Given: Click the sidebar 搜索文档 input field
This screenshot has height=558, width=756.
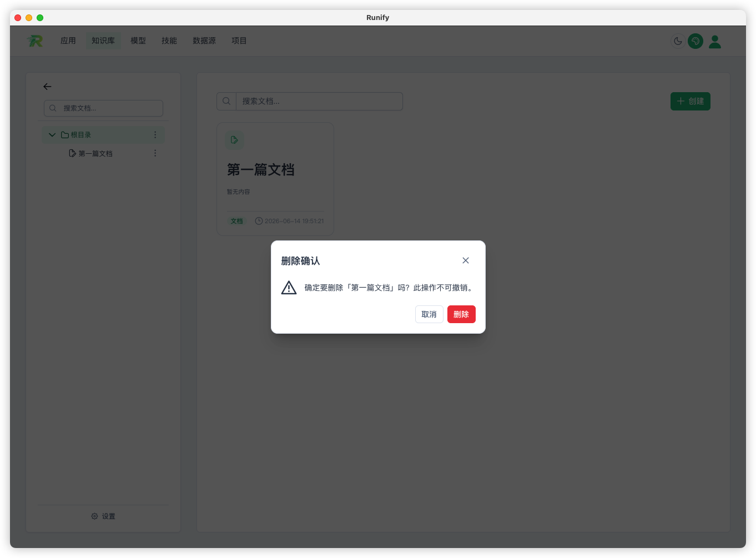Looking at the screenshot, I should click(103, 108).
